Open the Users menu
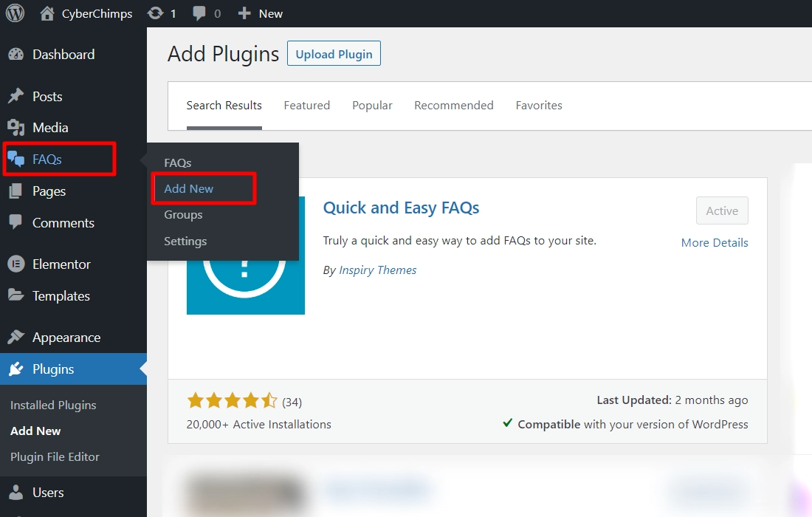Image resolution: width=812 pixels, height=517 pixels. (74, 492)
